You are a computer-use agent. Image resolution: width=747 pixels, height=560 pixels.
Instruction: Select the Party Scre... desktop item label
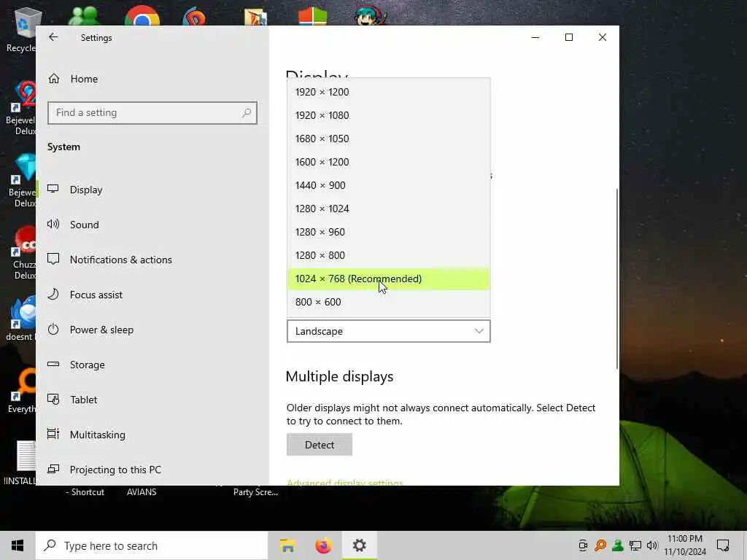point(255,492)
